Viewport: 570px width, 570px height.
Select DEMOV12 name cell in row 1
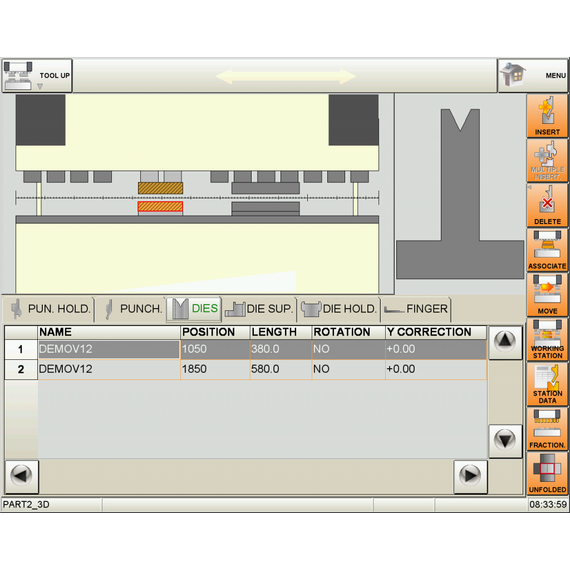pos(109,349)
